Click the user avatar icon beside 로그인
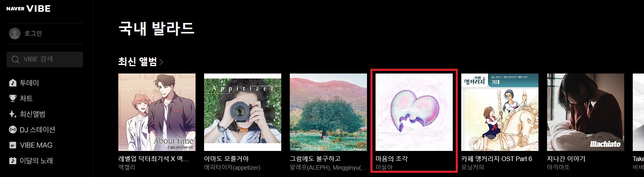644x177 pixels. pos(15,33)
